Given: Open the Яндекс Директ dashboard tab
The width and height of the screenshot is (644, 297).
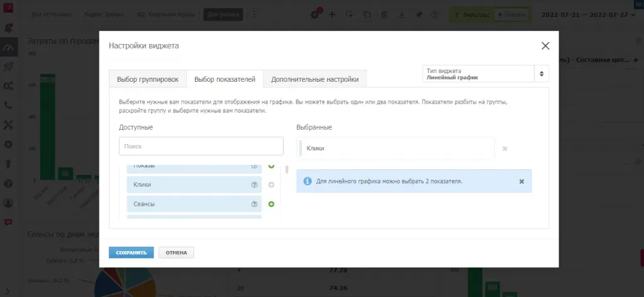Looking at the screenshot, I should (104, 14).
